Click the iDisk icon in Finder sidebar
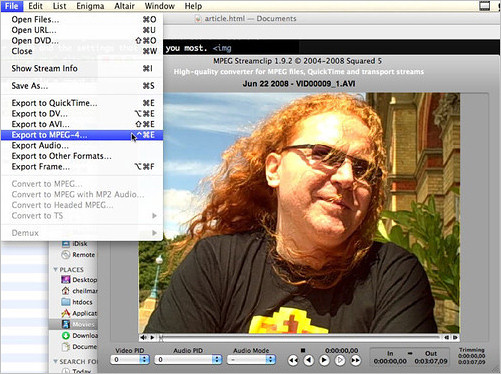The image size is (501, 374). click(66, 244)
